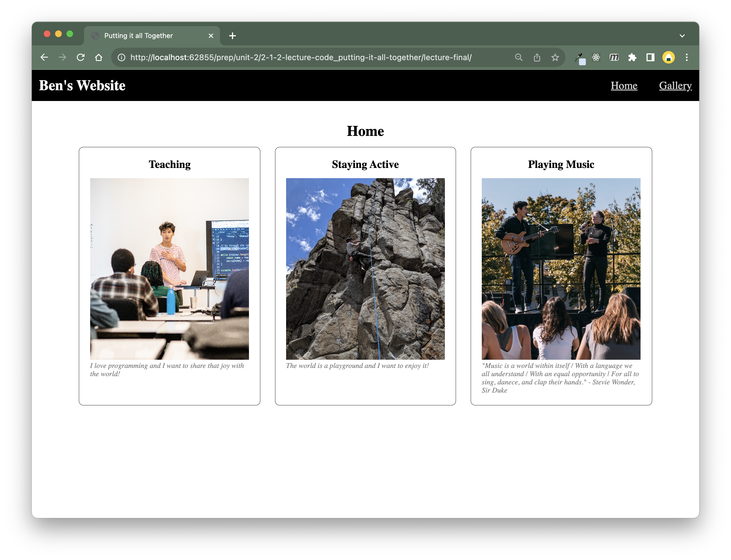Follow the Gallery navigation link
The height and width of the screenshot is (560, 731).
[x=675, y=86]
